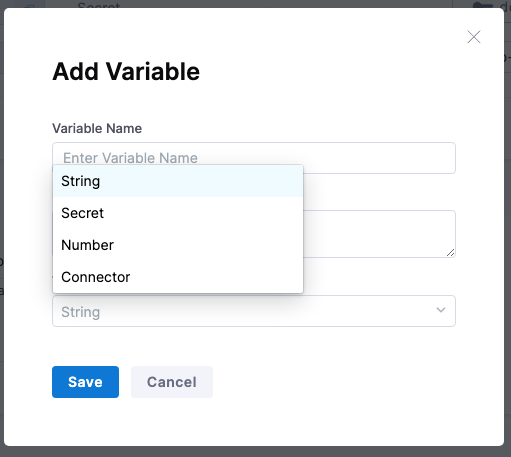
Task: Click the Enter Variable Name placeholder text
Action: pyautogui.click(x=130, y=158)
